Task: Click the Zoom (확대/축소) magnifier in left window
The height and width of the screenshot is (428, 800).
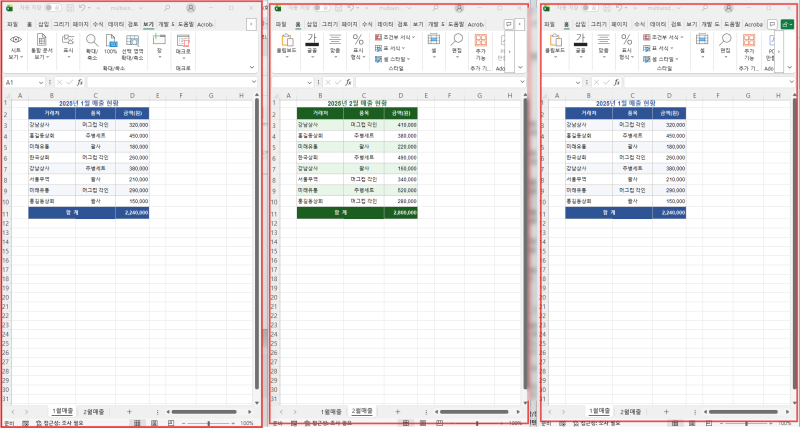Action: coord(92,47)
